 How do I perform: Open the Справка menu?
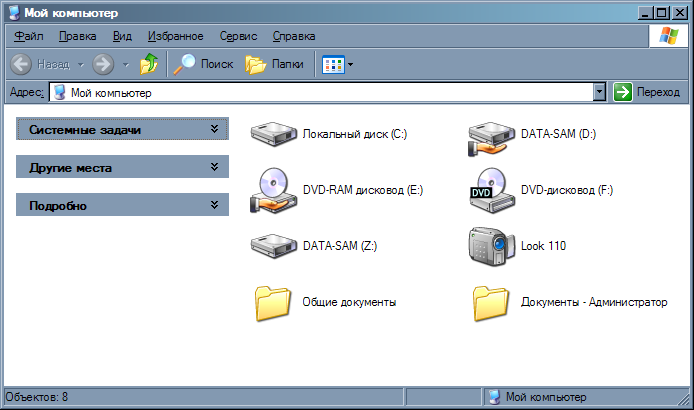(294, 36)
